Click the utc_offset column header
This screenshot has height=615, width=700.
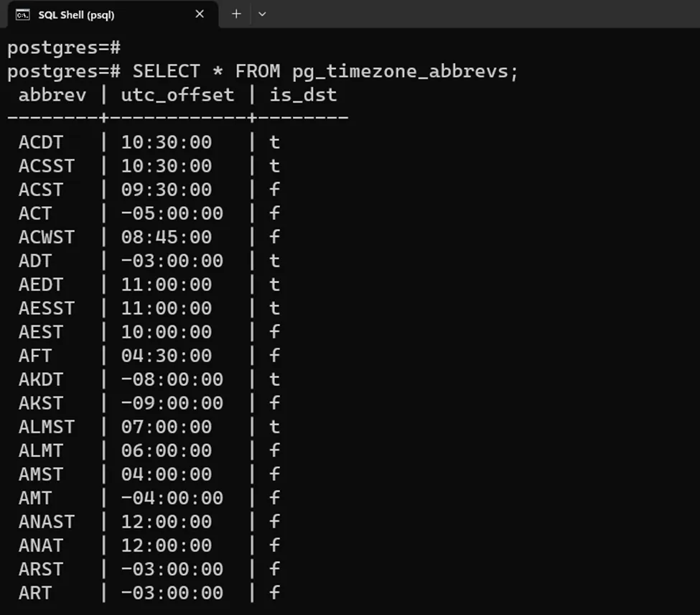pyautogui.click(x=177, y=96)
